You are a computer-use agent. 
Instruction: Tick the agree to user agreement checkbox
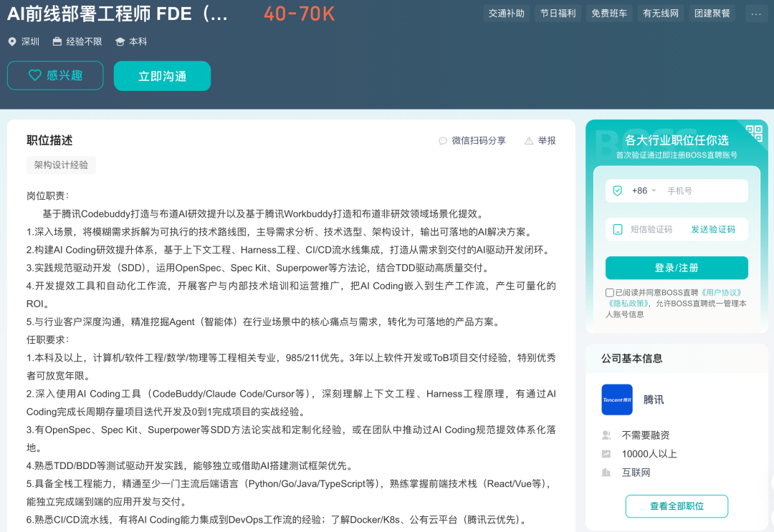pos(610,293)
